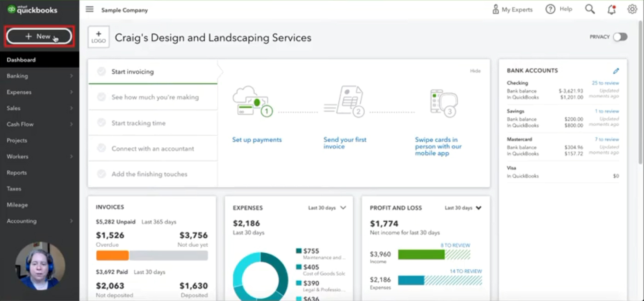The image size is (644, 301).
Task: Click the $390 Legal legend swatch
Action: (x=299, y=283)
